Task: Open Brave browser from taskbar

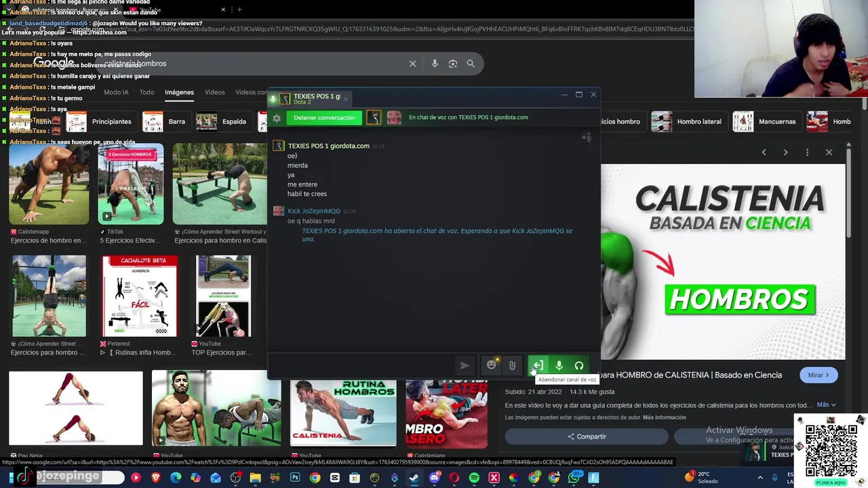Action: click(x=156, y=478)
